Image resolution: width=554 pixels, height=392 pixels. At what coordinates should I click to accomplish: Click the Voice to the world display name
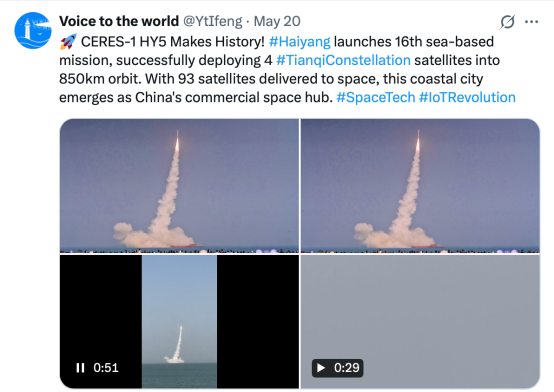[119, 21]
